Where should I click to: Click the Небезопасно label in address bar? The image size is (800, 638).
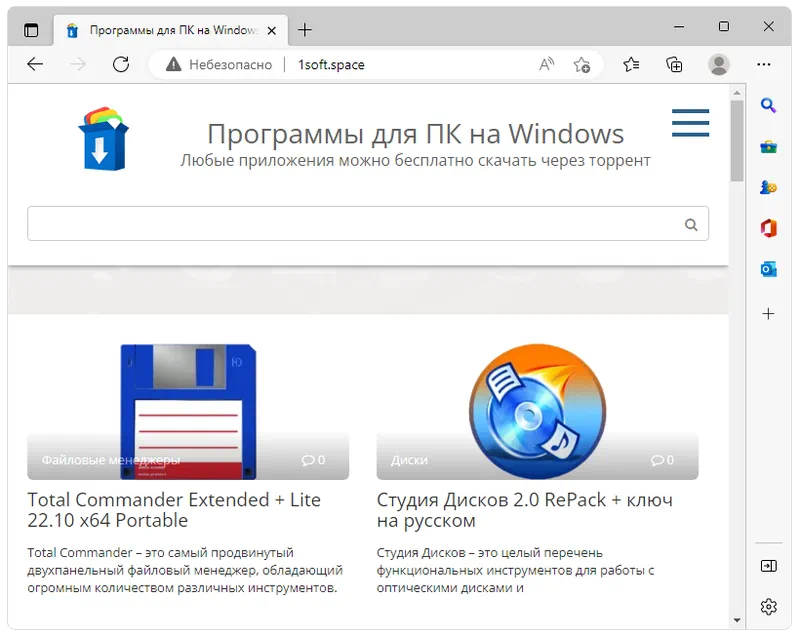tap(230, 65)
